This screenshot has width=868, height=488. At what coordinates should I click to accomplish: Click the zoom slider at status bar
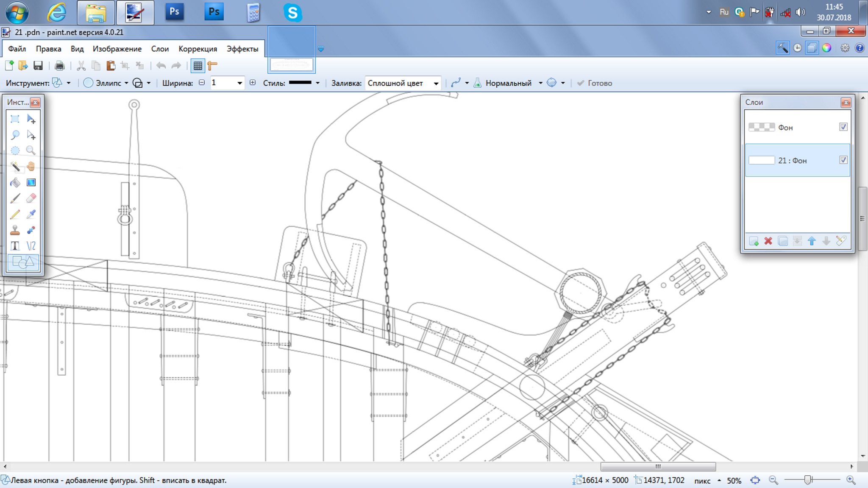(x=807, y=480)
